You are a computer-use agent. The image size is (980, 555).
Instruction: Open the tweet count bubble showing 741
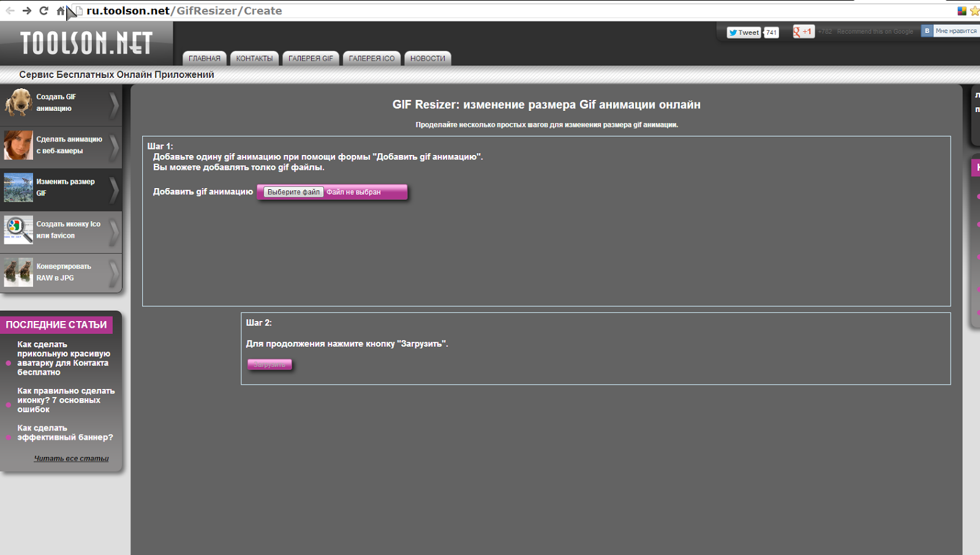[771, 32]
